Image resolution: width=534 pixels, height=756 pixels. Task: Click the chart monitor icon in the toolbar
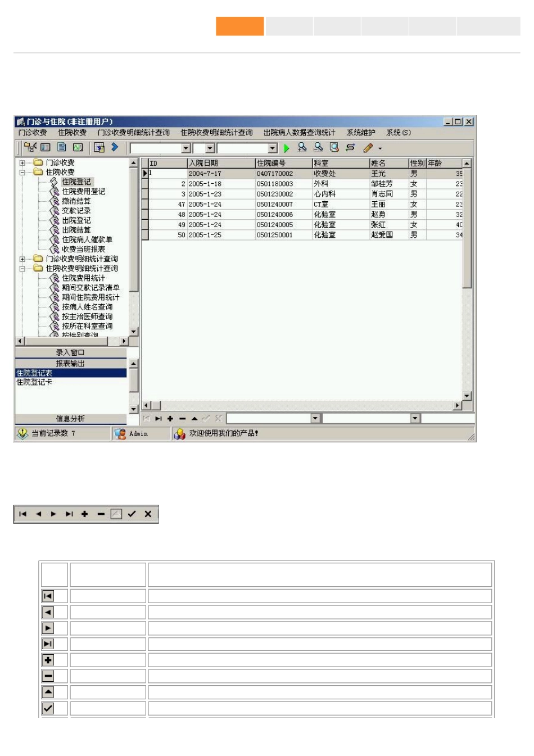(x=78, y=147)
